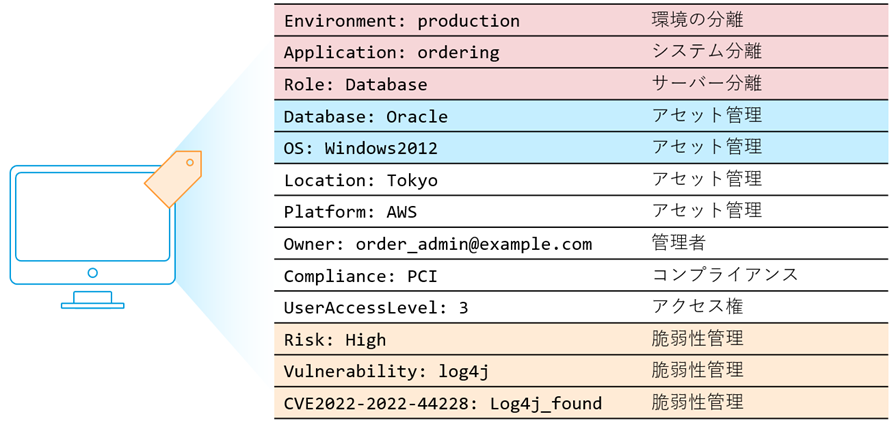Image resolution: width=896 pixels, height=423 pixels.
Task: Select the Application: ordering tag
Action: pos(391,53)
